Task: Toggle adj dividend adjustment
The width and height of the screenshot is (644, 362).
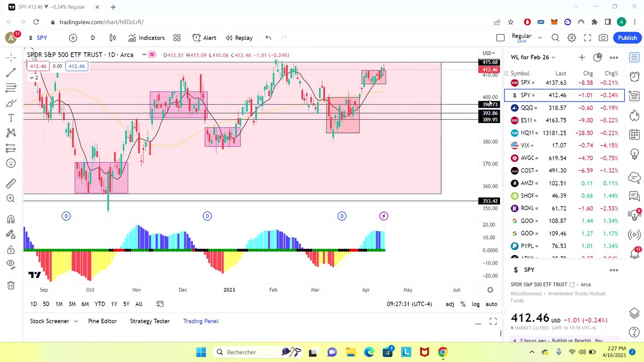Action: coord(450,304)
